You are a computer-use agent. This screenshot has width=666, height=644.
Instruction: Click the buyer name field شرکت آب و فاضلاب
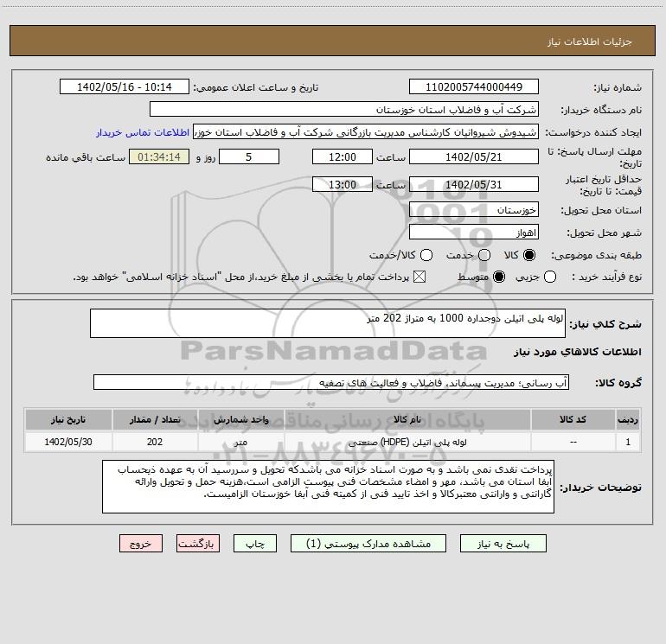pyautogui.click(x=344, y=110)
